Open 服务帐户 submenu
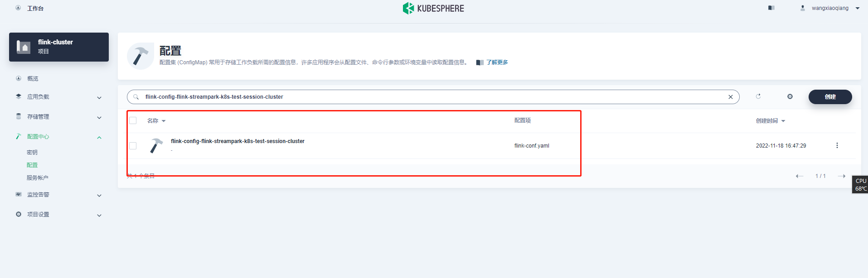 coord(38,178)
